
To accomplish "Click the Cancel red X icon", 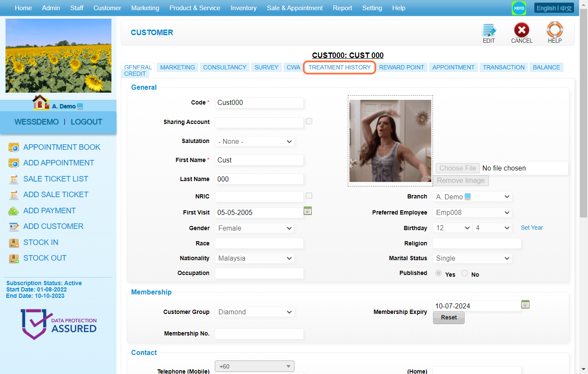I will coord(521,30).
